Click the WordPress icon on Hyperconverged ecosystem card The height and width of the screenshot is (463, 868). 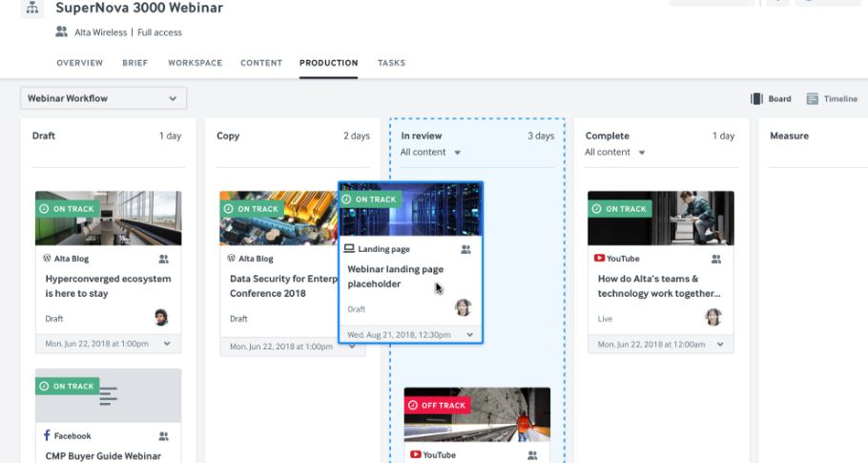point(47,258)
